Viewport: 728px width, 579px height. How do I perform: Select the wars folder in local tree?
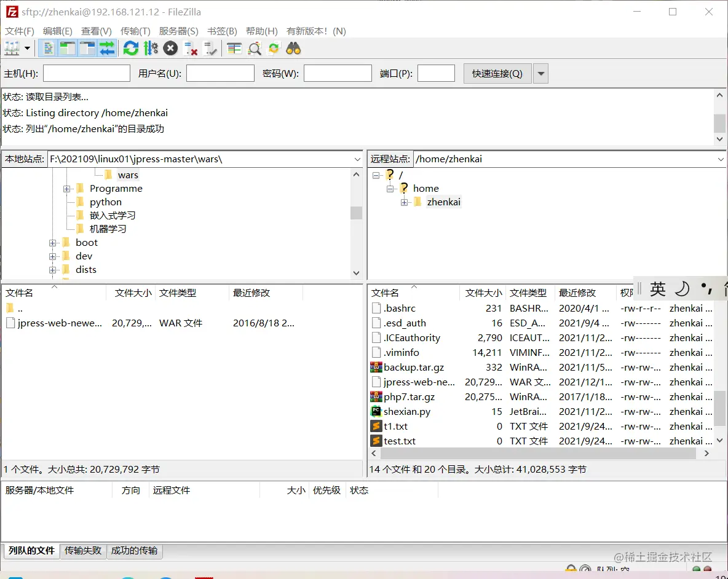pos(128,175)
